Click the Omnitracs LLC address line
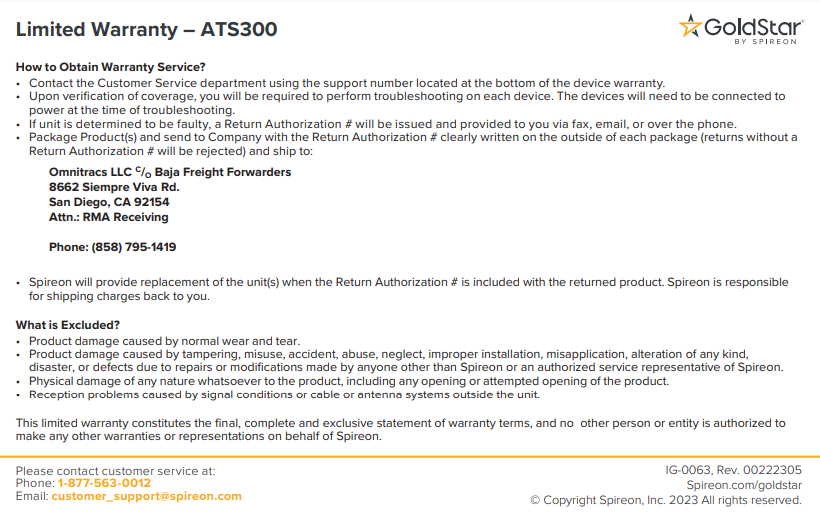This screenshot has height=520, width=820. [170, 172]
